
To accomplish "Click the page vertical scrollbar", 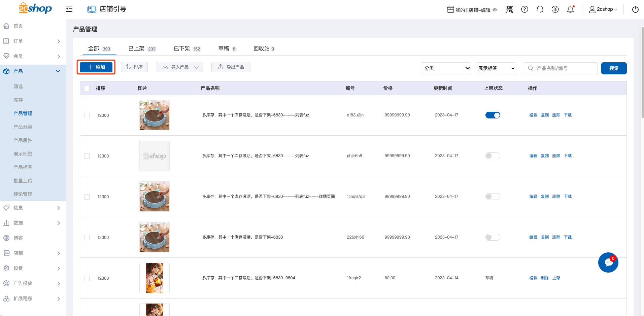I will pos(642,72).
